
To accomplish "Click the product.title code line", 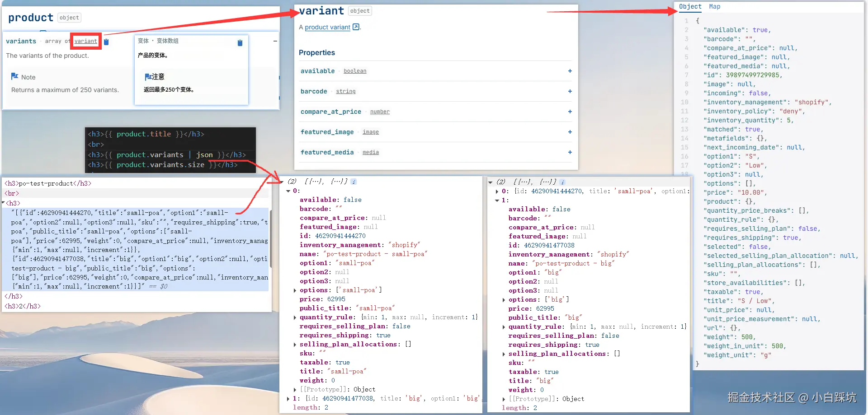I will (146, 134).
